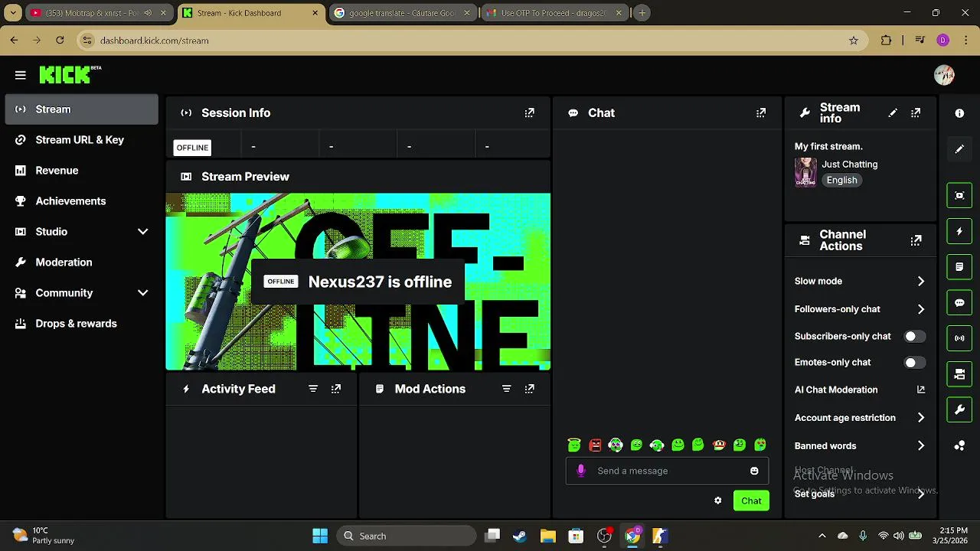The height and width of the screenshot is (551, 980).
Task: Open Account age restriction settings
Action: point(860,418)
